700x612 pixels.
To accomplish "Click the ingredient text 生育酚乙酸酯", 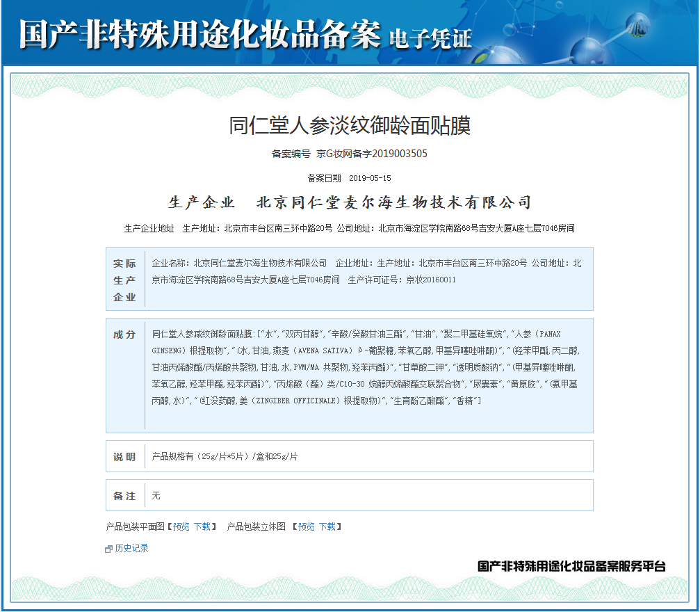I will [418, 401].
